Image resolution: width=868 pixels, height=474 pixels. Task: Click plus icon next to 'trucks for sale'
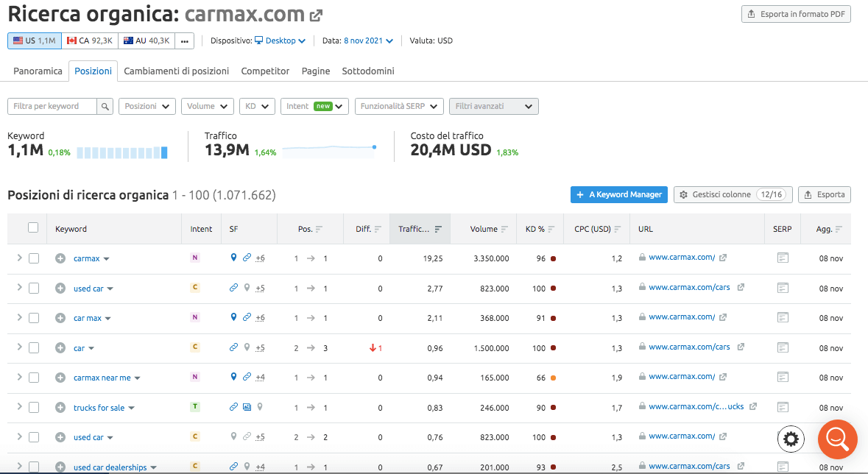click(60, 407)
